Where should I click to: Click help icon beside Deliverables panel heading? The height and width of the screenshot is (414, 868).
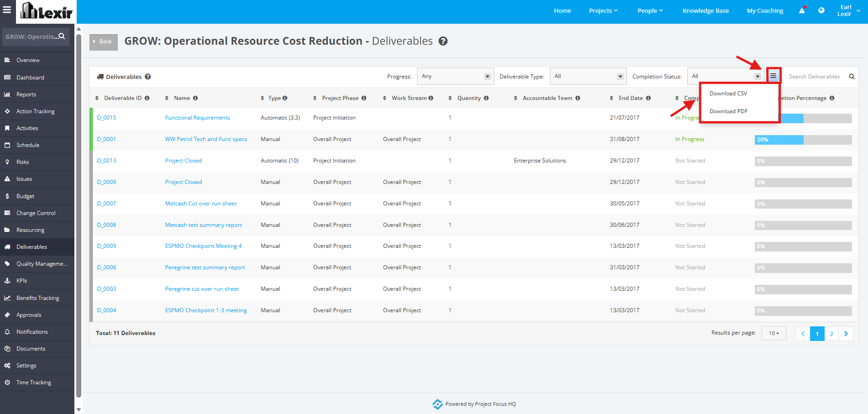[x=148, y=77]
